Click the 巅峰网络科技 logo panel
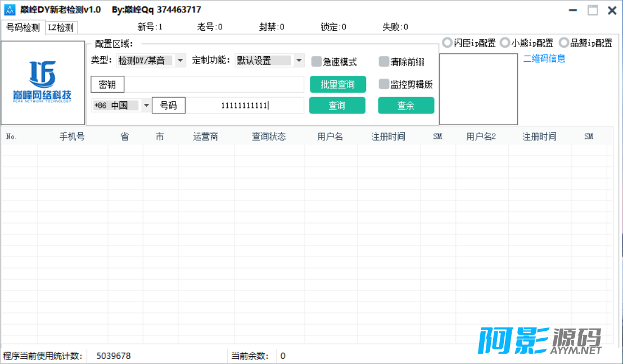 point(43,82)
